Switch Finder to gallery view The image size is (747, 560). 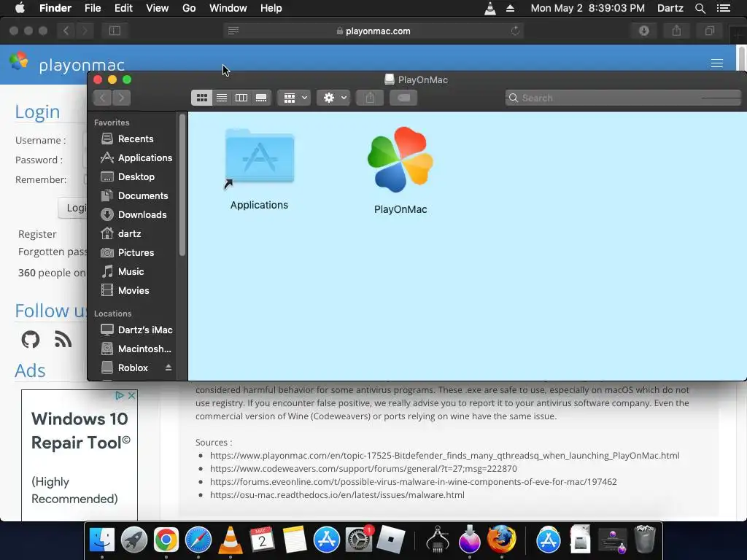261,98
